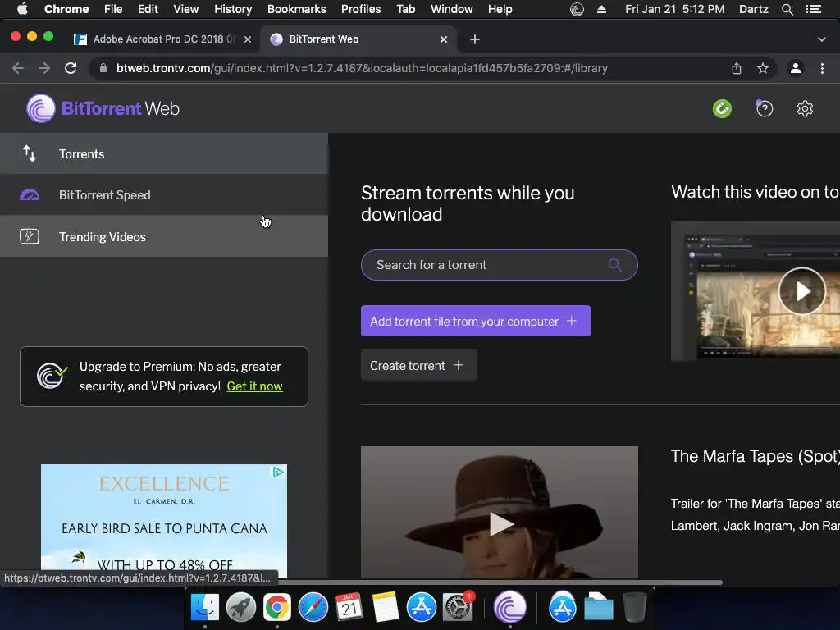Bookmark this page with the star icon
Viewport: 840px width, 630px height.
pos(763,68)
